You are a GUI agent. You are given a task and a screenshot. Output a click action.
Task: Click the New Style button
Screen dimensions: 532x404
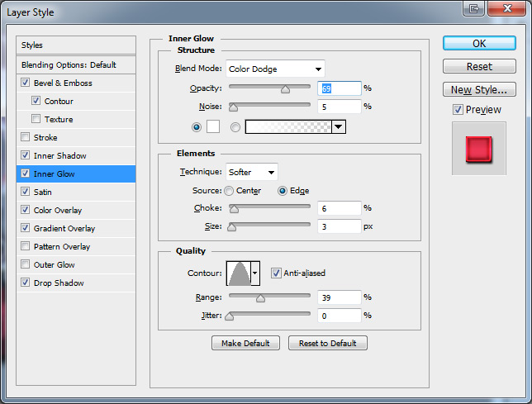pyautogui.click(x=479, y=90)
